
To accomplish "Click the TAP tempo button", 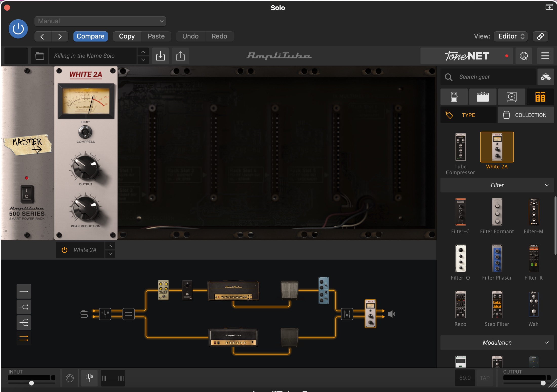I will (x=485, y=378).
